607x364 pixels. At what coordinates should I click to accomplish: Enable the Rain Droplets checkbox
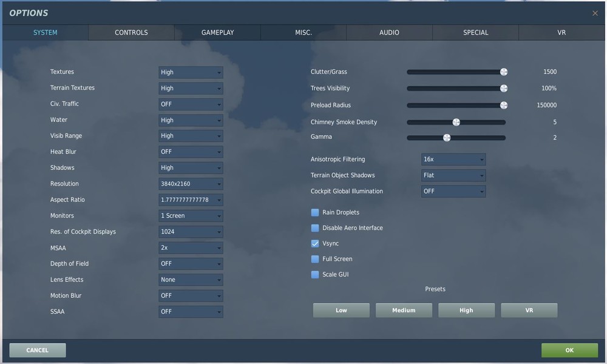pos(314,212)
